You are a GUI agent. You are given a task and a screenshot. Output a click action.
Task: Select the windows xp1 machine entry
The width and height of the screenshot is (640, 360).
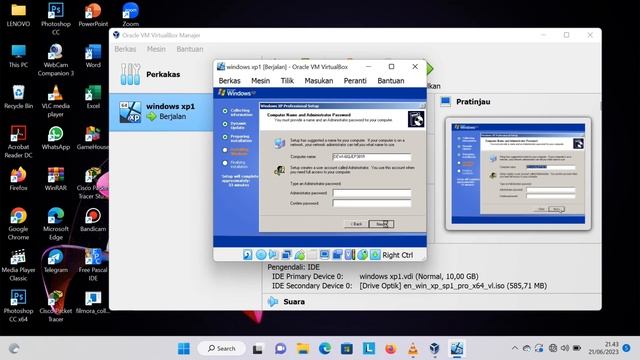pos(161,112)
